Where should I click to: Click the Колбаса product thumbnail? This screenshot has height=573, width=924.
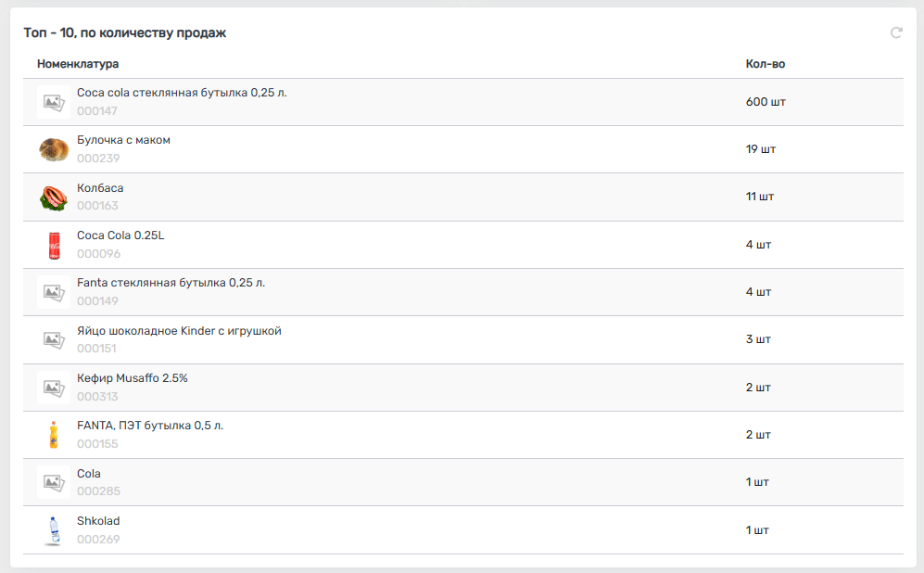[53, 197]
